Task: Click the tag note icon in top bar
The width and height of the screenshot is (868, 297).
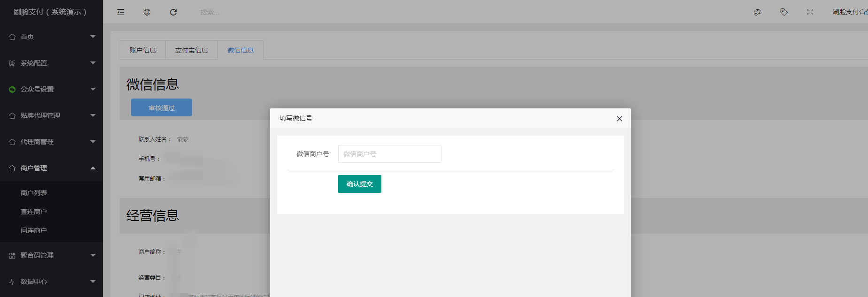Action: tap(784, 12)
